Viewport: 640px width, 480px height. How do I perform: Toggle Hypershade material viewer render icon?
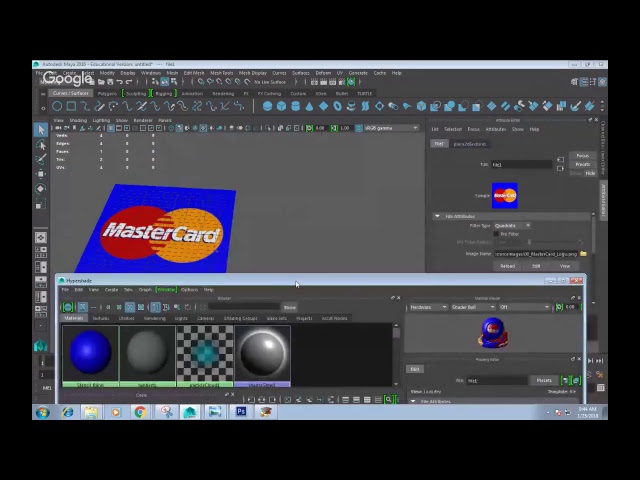coord(559,307)
